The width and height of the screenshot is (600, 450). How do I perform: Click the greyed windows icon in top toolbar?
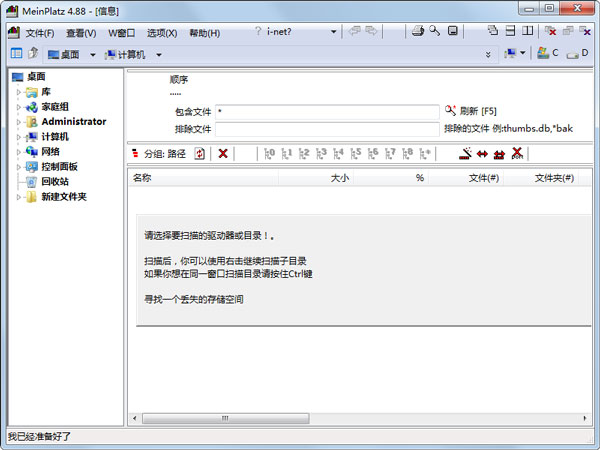(x=568, y=31)
